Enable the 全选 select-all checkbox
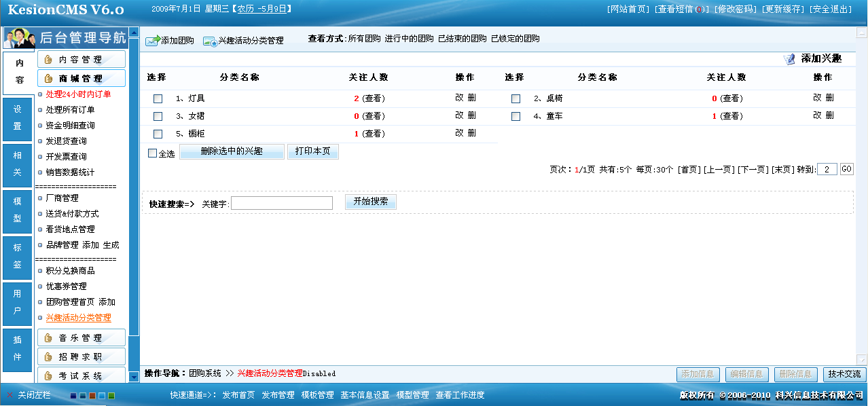The height and width of the screenshot is (406, 868). point(152,153)
